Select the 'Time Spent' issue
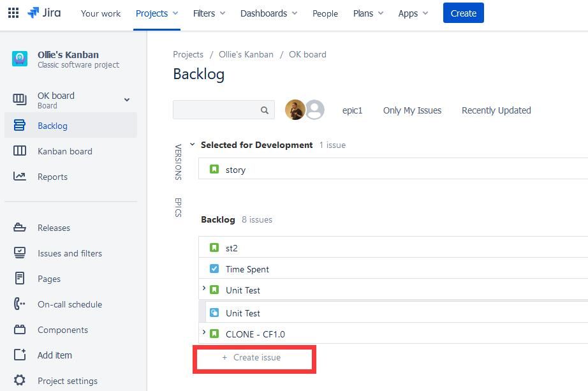The image size is (588, 391). tap(393, 268)
